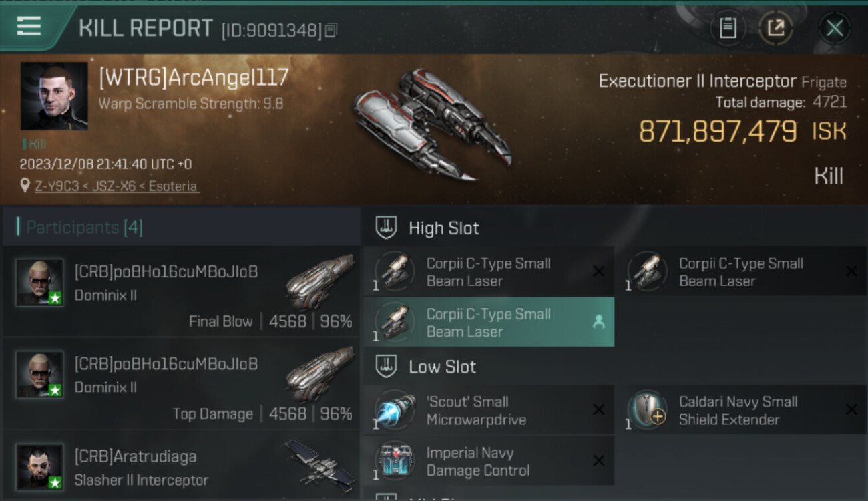Copy the kill report ID
868x501 pixels.
pos(331,30)
